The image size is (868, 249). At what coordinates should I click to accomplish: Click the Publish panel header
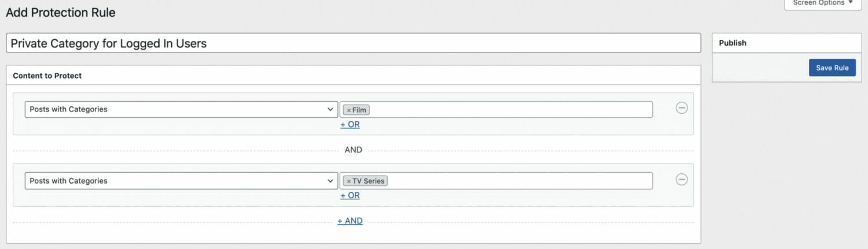coord(787,43)
